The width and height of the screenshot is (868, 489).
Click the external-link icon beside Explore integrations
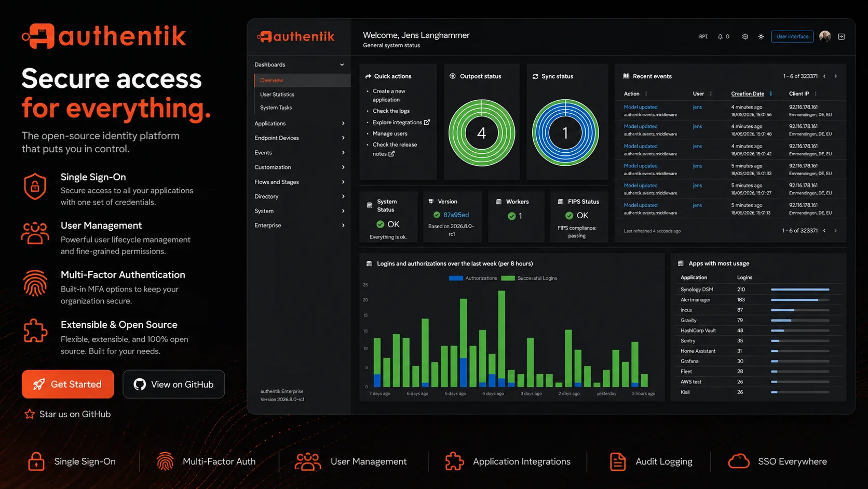427,122
